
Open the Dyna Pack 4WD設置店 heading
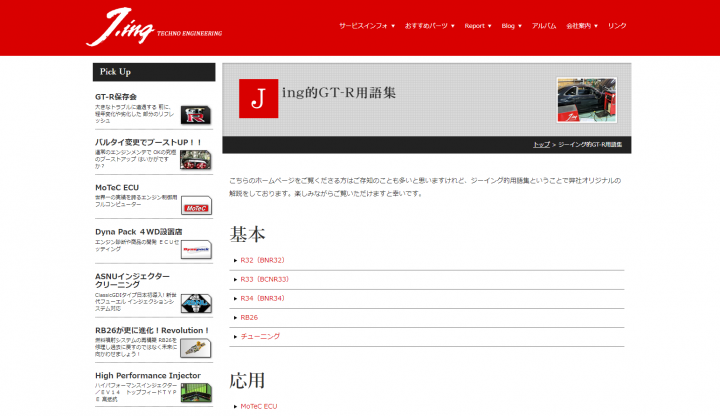click(x=138, y=232)
